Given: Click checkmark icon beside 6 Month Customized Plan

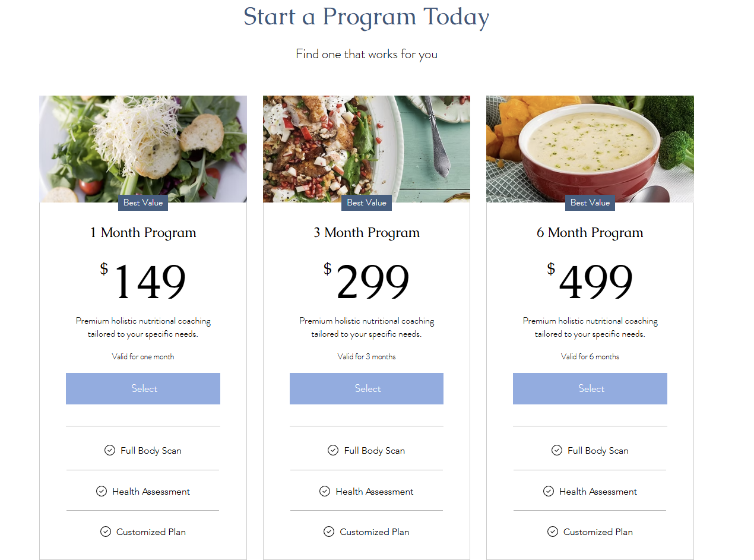Looking at the screenshot, I should 553,531.
